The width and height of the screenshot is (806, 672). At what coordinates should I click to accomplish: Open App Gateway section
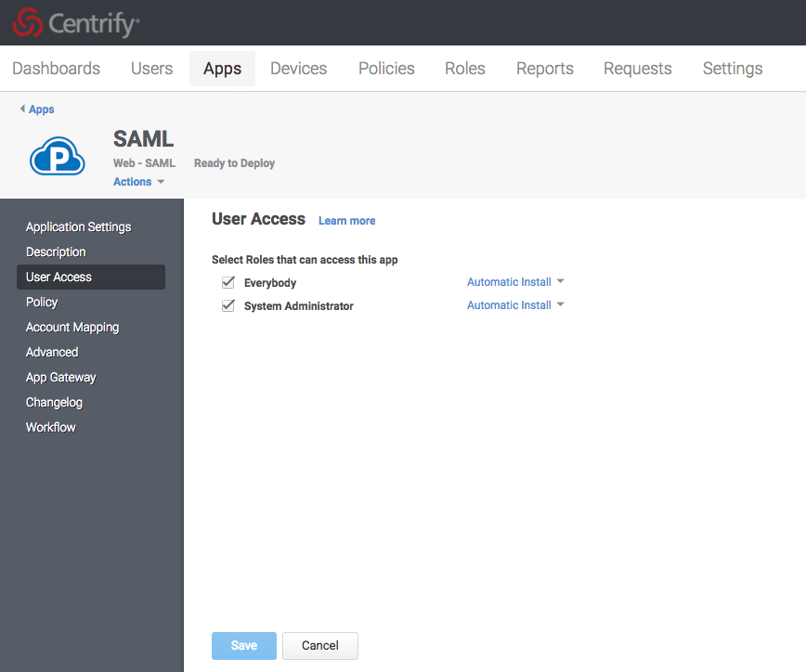[x=61, y=377]
